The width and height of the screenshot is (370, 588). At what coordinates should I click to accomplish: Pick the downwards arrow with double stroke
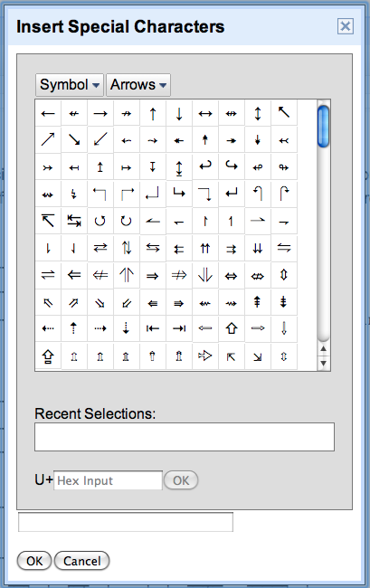pyautogui.click(x=284, y=303)
